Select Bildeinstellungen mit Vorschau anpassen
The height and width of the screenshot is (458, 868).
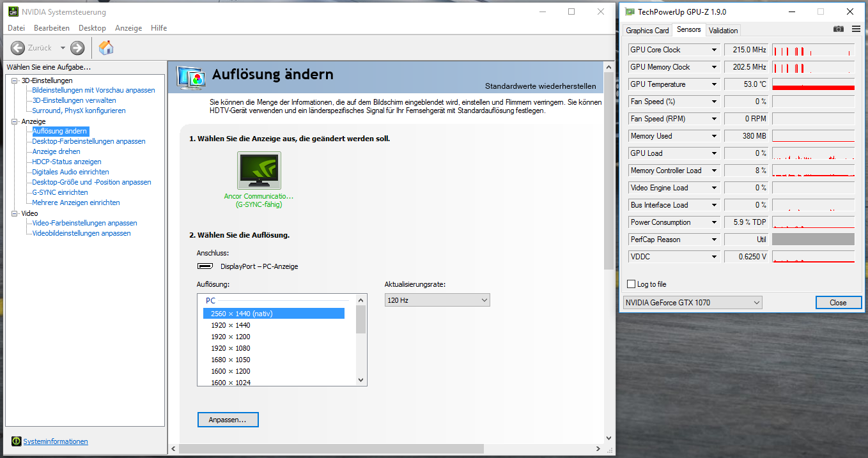pos(93,90)
